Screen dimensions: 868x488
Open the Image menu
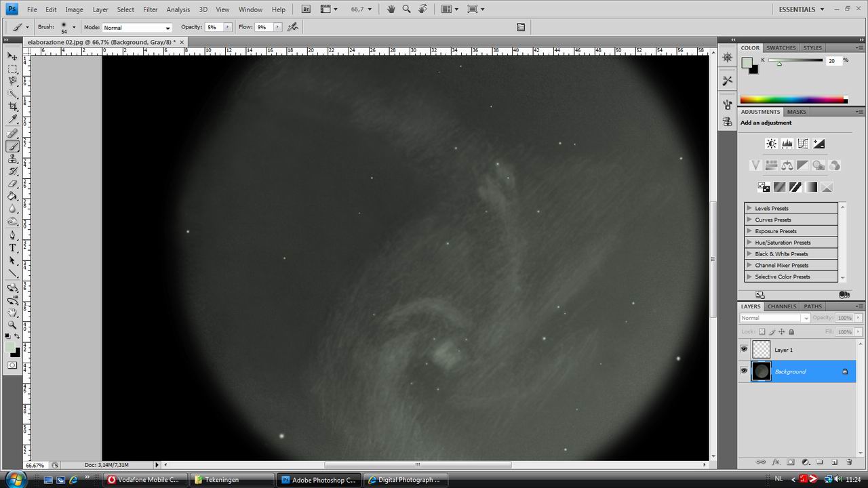pyautogui.click(x=74, y=9)
